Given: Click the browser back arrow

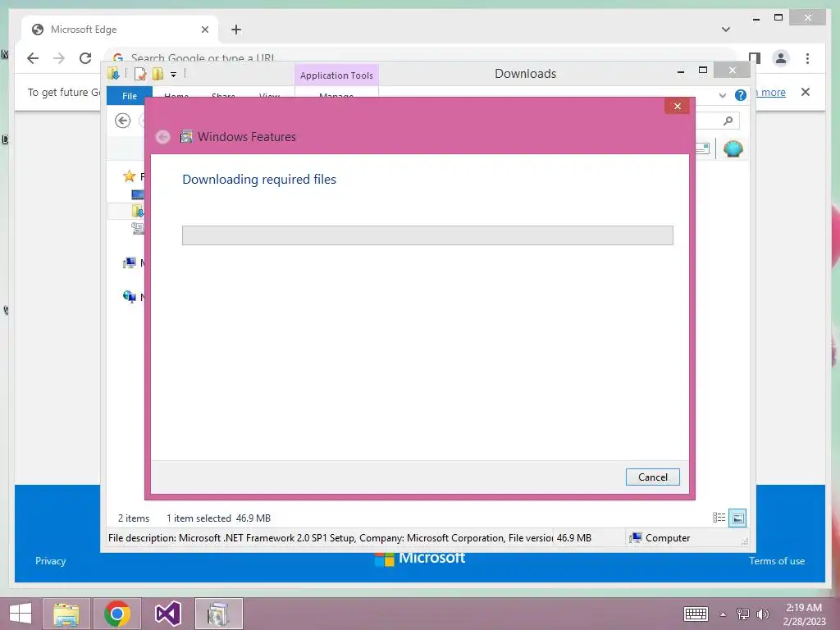Looking at the screenshot, I should click(33, 58).
